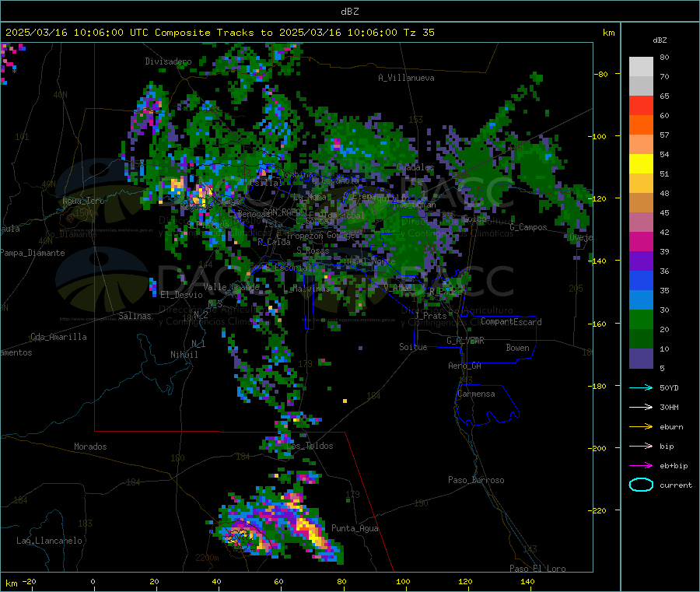Click the Nihuil location label
700x592 pixels.
pos(184,355)
